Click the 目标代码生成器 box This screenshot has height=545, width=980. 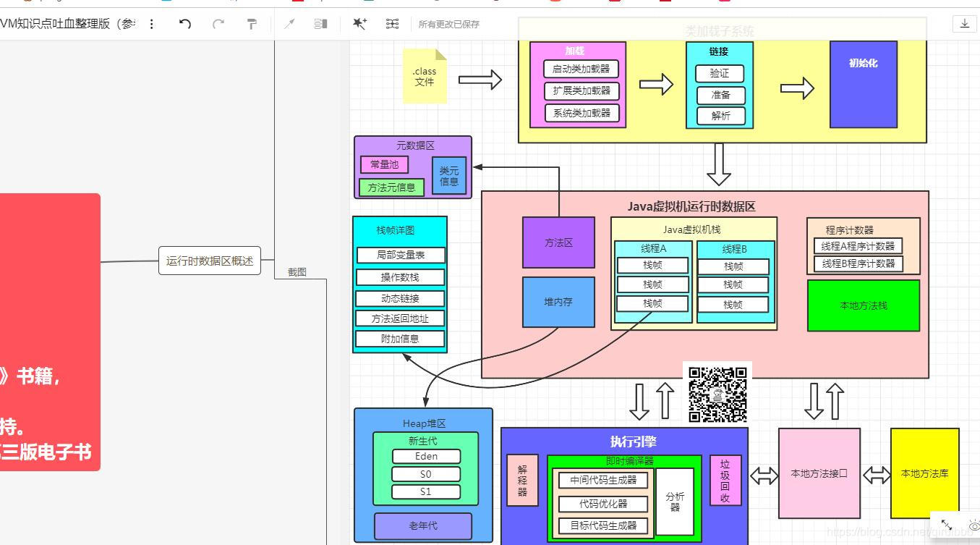[603, 525]
